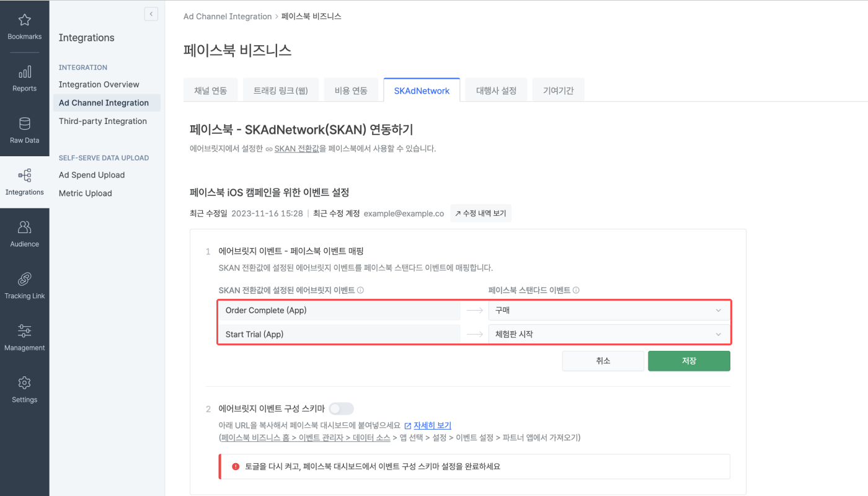The width and height of the screenshot is (868, 496).
Task: Click Order Complete (App) event field
Action: point(339,311)
